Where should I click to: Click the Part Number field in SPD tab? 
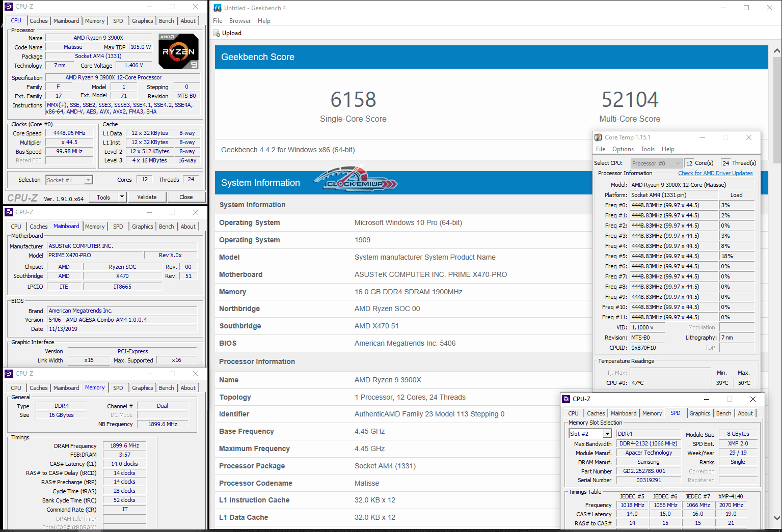tap(649, 471)
